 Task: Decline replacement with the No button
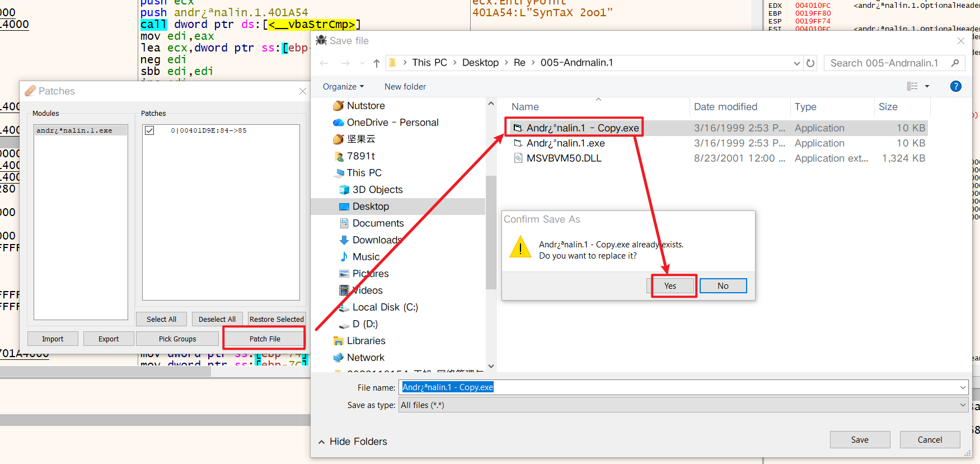pyautogui.click(x=723, y=286)
